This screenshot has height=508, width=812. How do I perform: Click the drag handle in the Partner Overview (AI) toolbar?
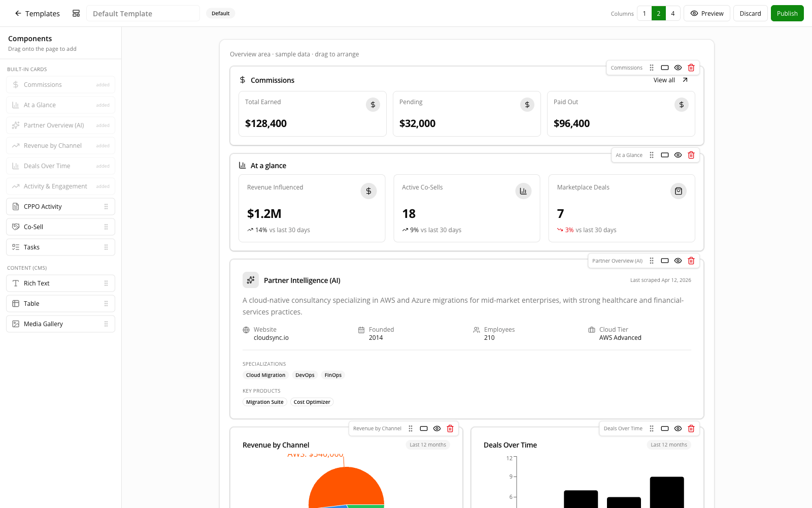(652, 261)
